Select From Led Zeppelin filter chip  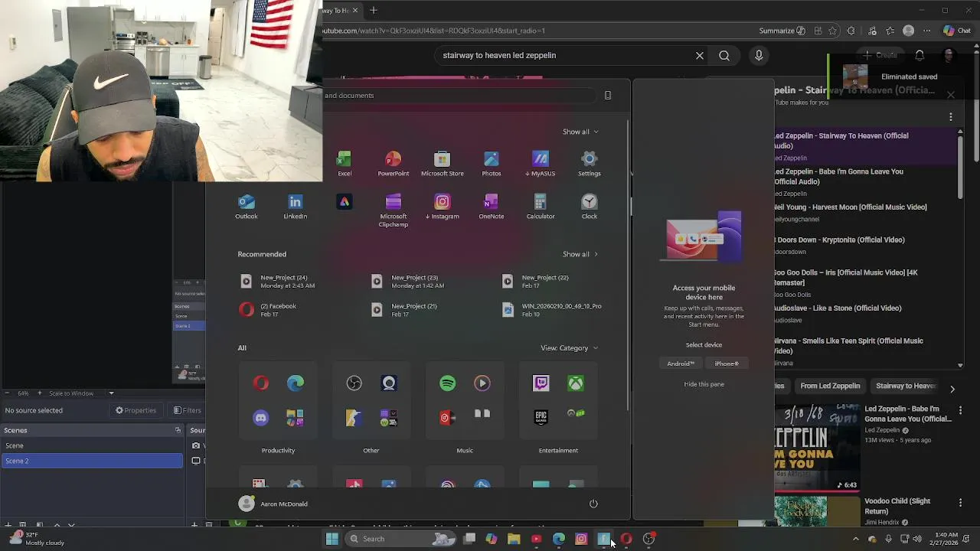point(830,386)
